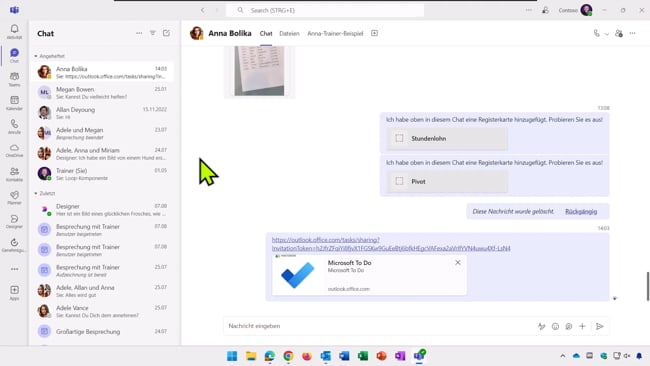Open the Microsoft To Do link preview
This screenshot has width=650, height=366.
click(x=369, y=275)
